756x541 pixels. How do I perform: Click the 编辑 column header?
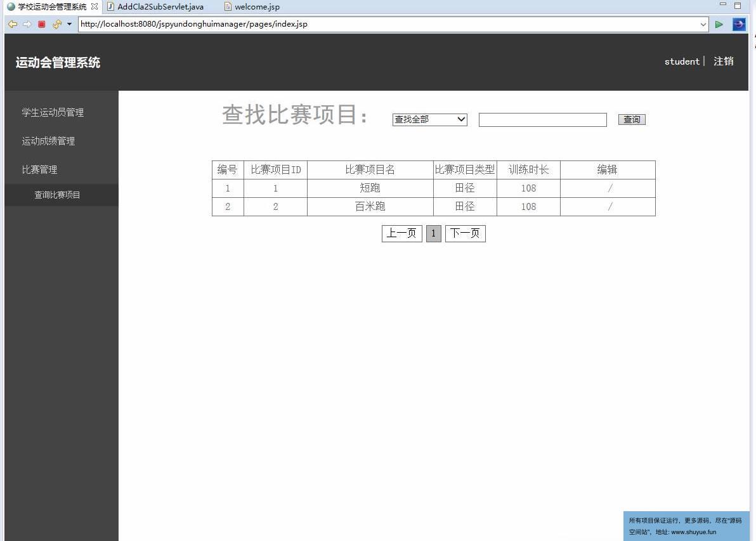[607, 170]
